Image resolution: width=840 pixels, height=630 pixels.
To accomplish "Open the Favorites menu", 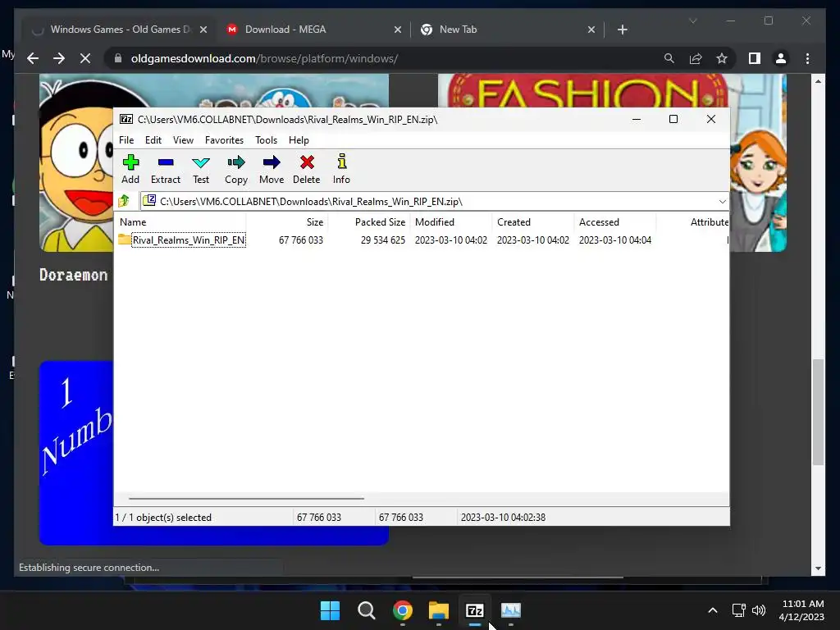I will (x=224, y=139).
